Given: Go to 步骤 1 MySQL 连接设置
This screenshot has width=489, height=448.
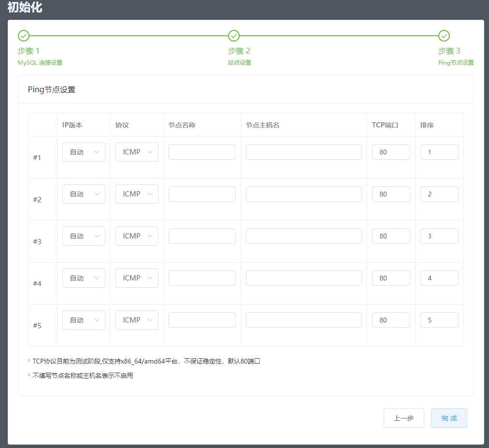Looking at the screenshot, I should point(40,56).
